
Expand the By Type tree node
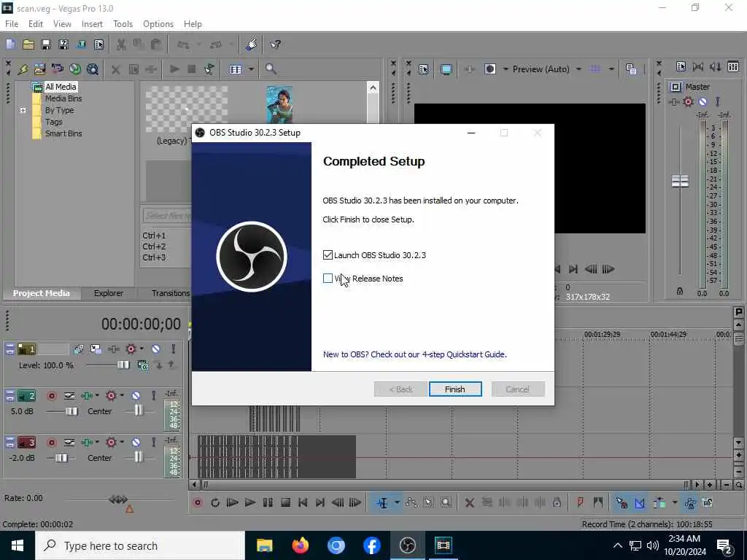[23, 110]
